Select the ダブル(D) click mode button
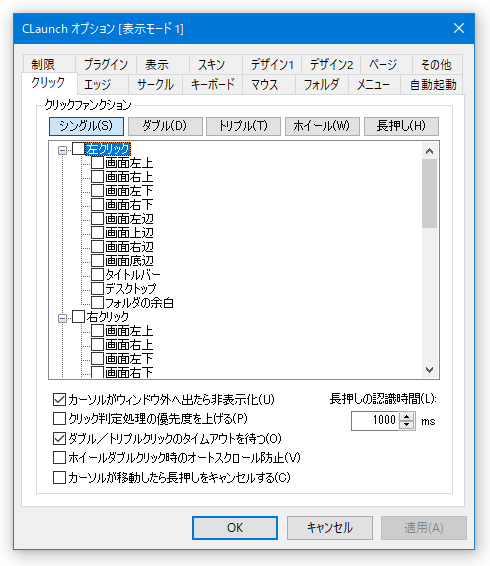 (x=165, y=126)
